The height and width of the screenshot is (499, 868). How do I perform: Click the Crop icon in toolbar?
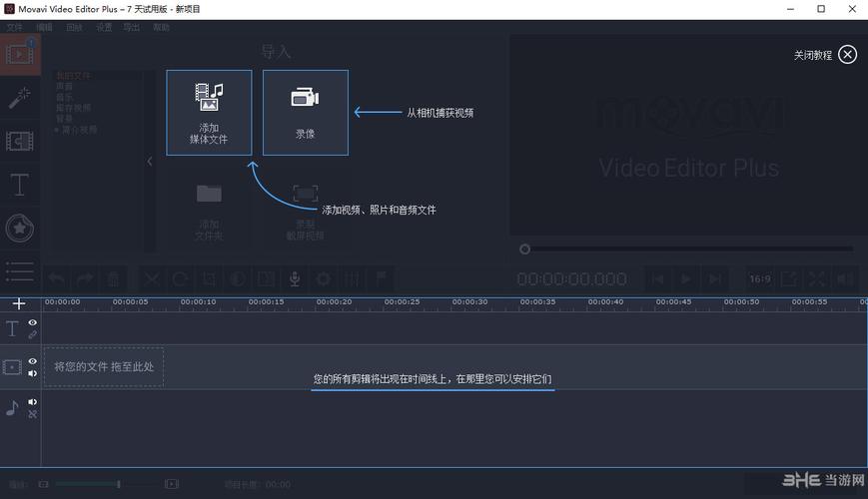pyautogui.click(x=209, y=278)
